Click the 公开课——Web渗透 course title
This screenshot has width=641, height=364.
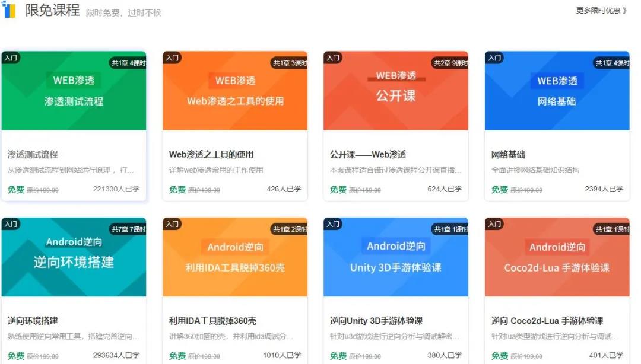pos(368,154)
